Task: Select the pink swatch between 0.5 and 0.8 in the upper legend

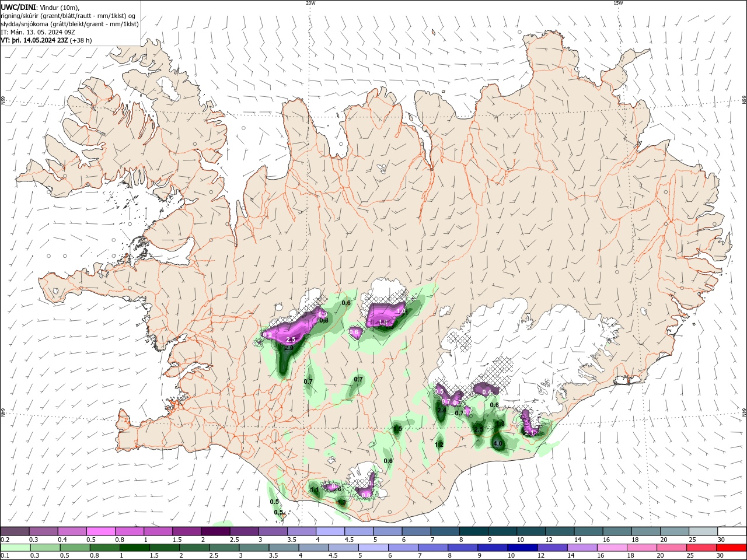Action: click(x=100, y=531)
